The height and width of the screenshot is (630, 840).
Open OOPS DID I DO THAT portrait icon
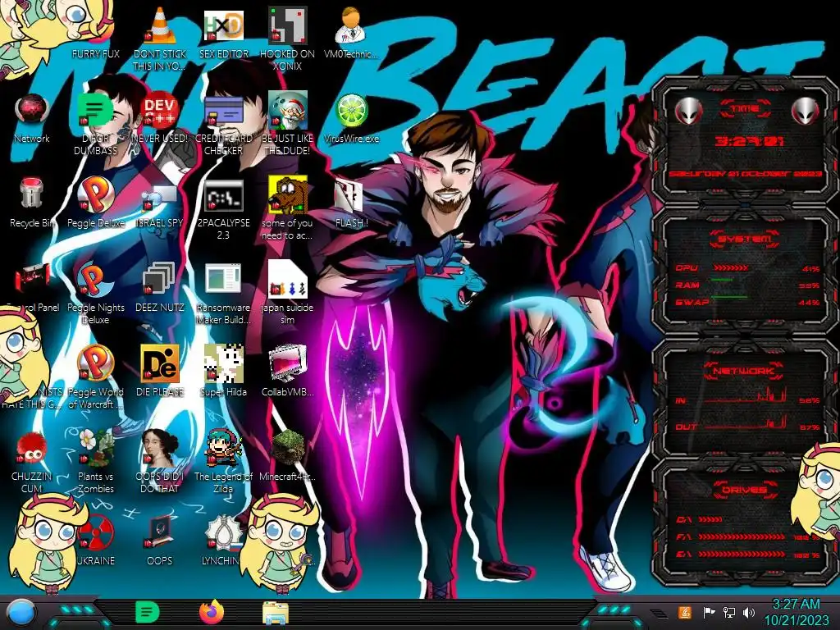pos(160,448)
